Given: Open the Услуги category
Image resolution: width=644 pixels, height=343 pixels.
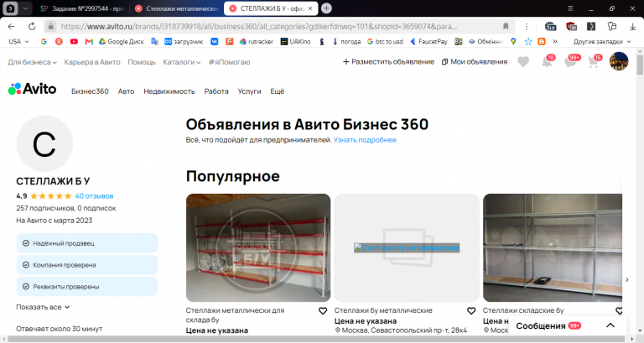Looking at the screenshot, I should (249, 91).
